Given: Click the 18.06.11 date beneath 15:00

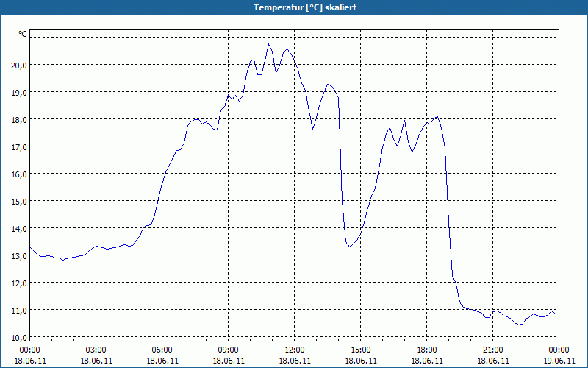Looking at the screenshot, I should (x=361, y=361).
